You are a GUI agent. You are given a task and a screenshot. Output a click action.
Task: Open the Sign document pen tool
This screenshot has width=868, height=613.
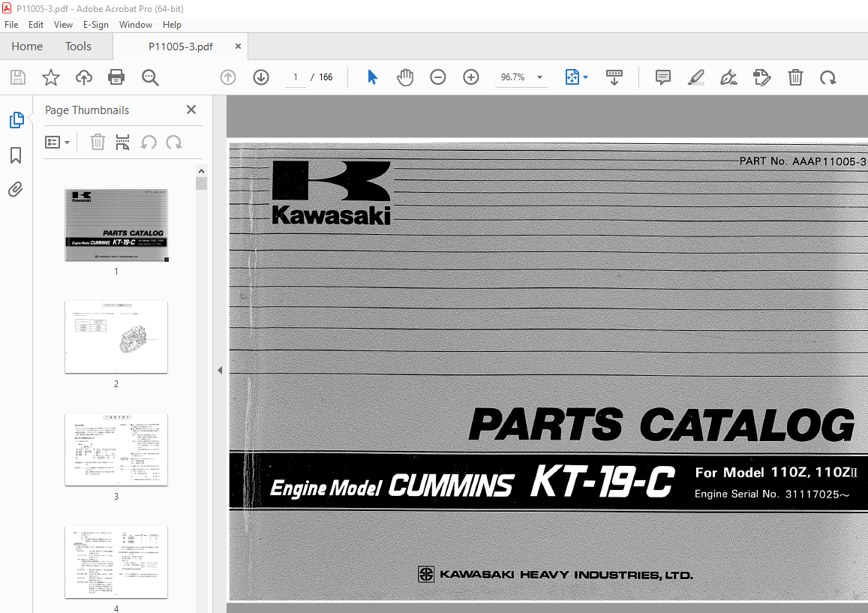tap(728, 77)
